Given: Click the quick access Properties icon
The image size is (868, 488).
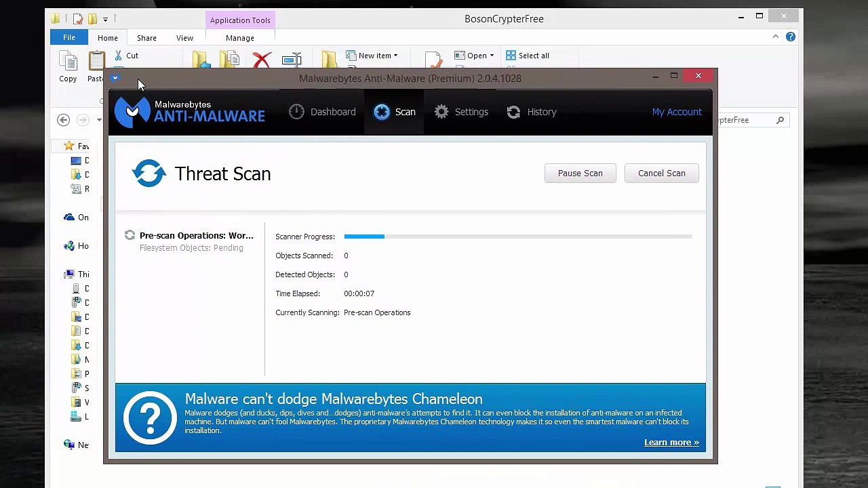Looking at the screenshot, I should click(x=78, y=19).
